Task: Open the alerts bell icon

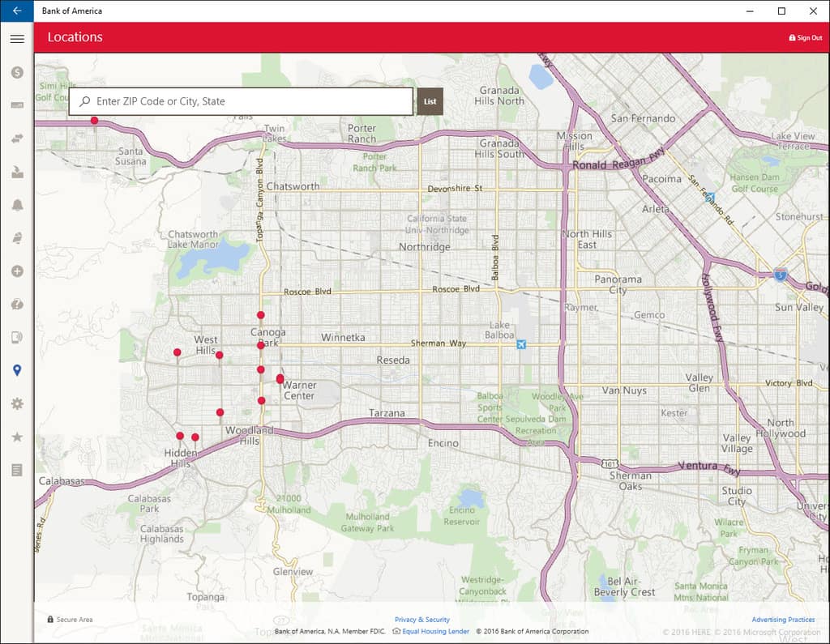Action: pos(17,205)
